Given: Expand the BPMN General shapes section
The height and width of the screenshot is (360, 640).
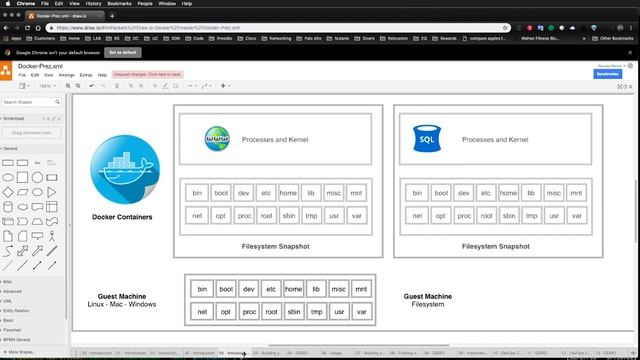Looking at the screenshot, I should pos(16,340).
